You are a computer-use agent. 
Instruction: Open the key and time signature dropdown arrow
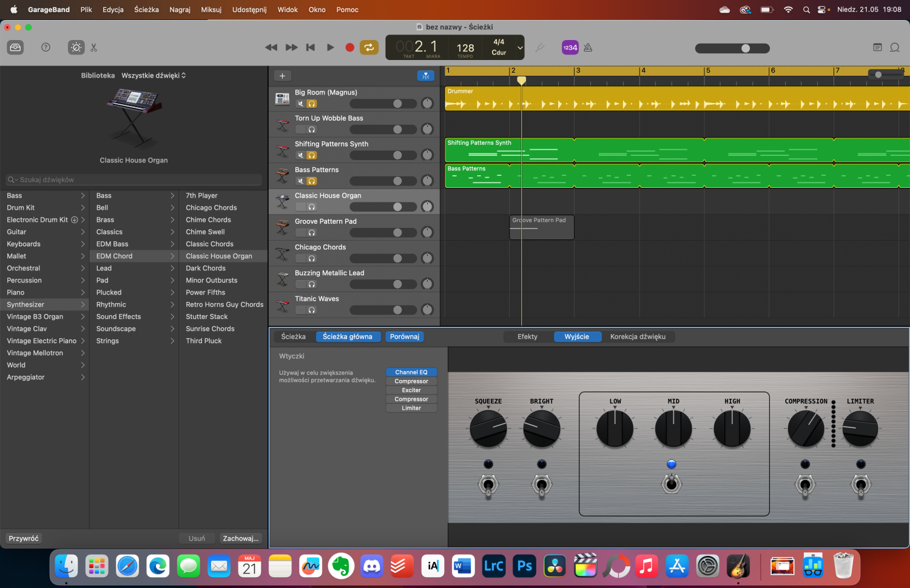pyautogui.click(x=520, y=47)
